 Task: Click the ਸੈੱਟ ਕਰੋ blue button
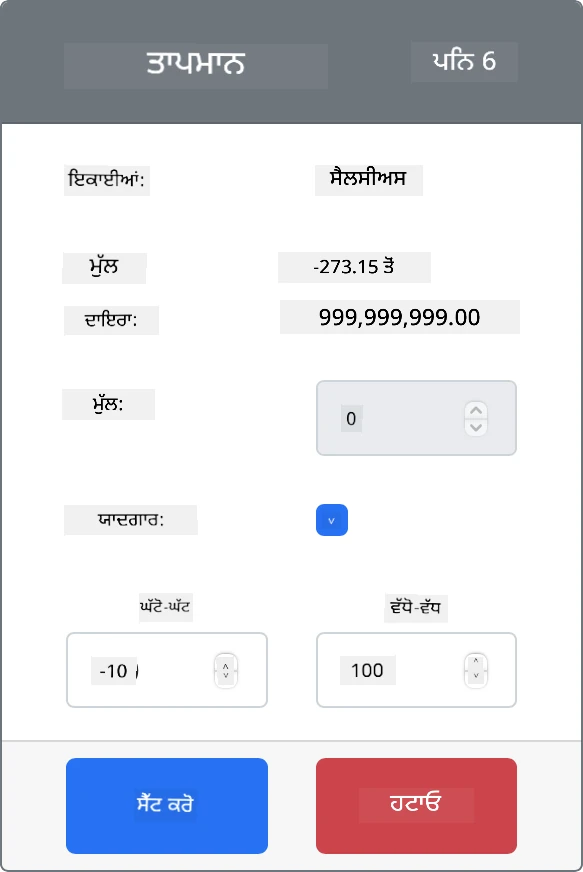click(x=167, y=805)
